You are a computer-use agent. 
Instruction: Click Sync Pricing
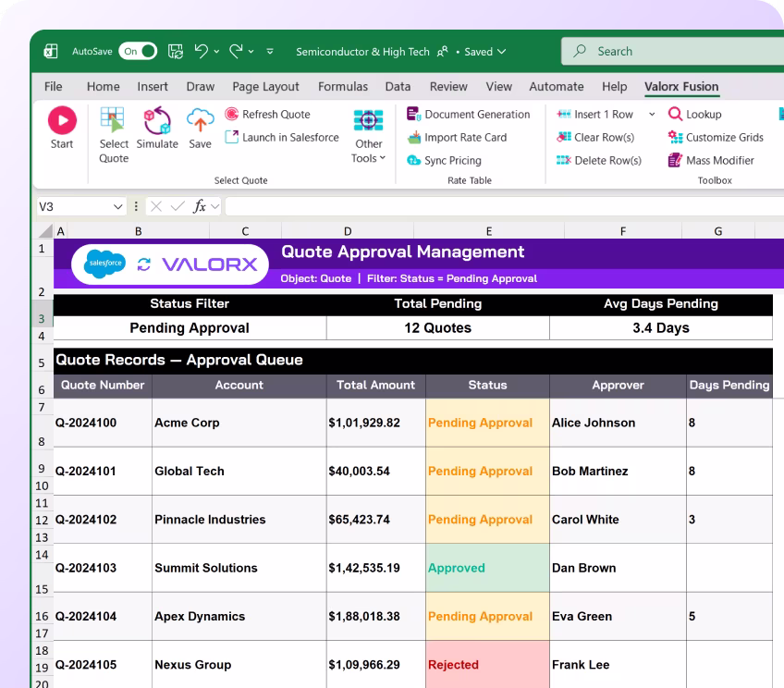coord(444,160)
